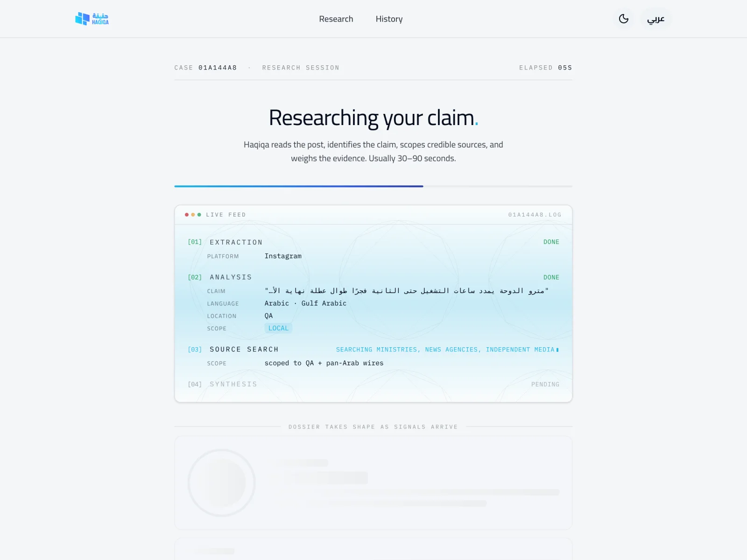Click the Haqiqa logo in the header
Viewport: 747px width, 560px height.
(92, 19)
